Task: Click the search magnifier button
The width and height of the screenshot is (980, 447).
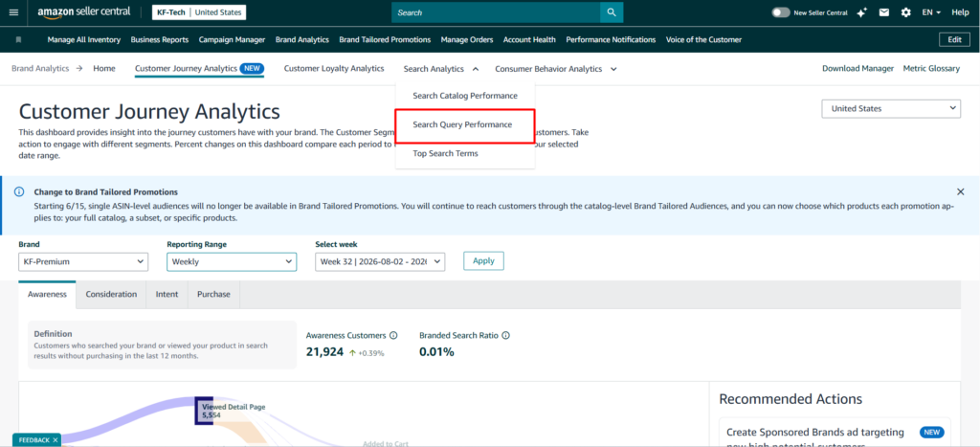Action: [x=612, y=12]
